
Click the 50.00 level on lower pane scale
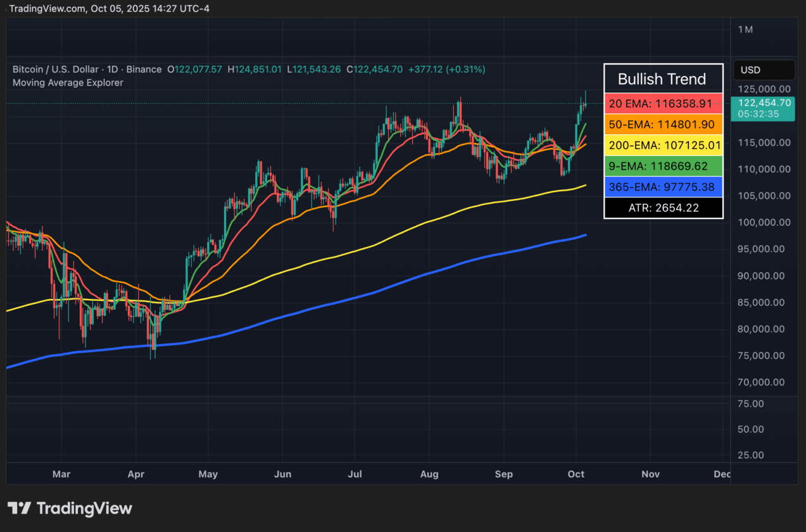click(750, 429)
